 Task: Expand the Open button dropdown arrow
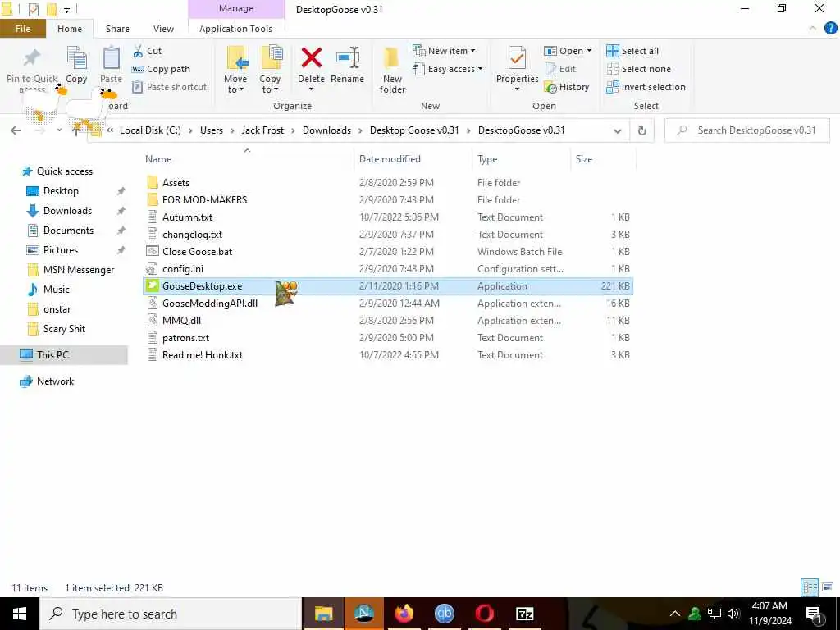589,51
